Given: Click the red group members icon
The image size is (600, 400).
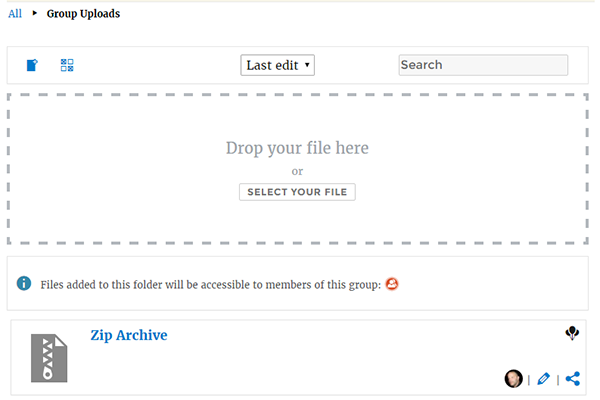Looking at the screenshot, I should click(392, 284).
